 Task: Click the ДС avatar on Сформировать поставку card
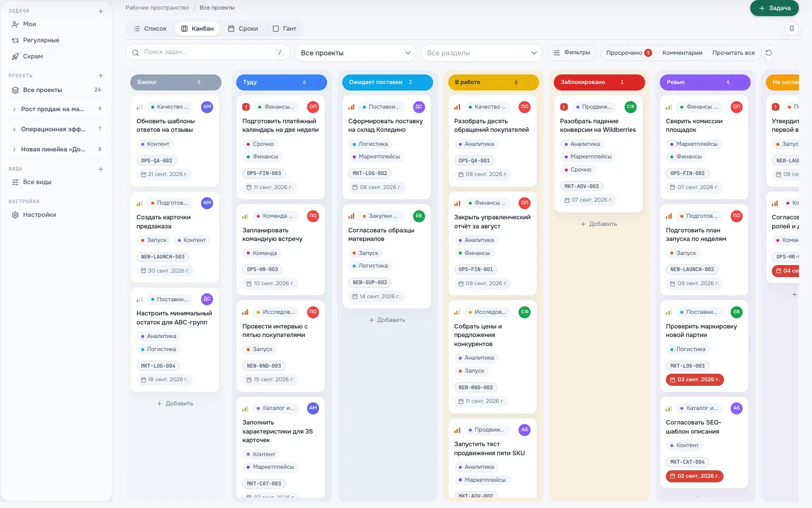(419, 107)
